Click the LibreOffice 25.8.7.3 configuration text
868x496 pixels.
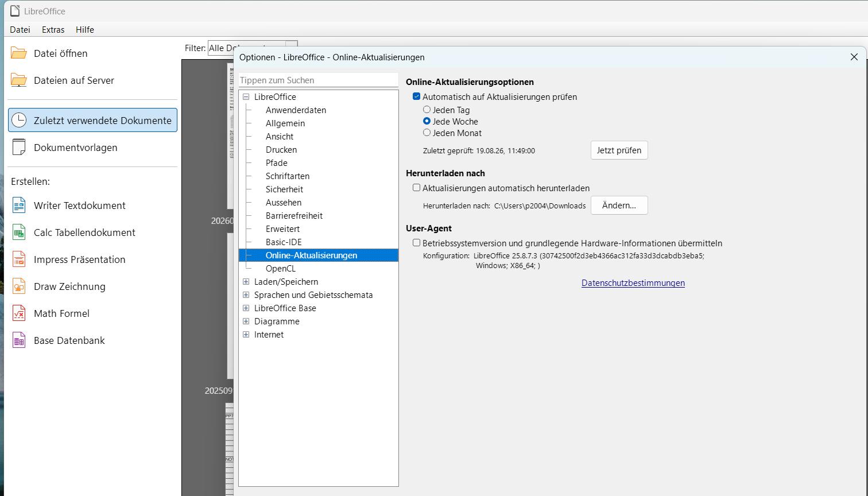click(589, 261)
